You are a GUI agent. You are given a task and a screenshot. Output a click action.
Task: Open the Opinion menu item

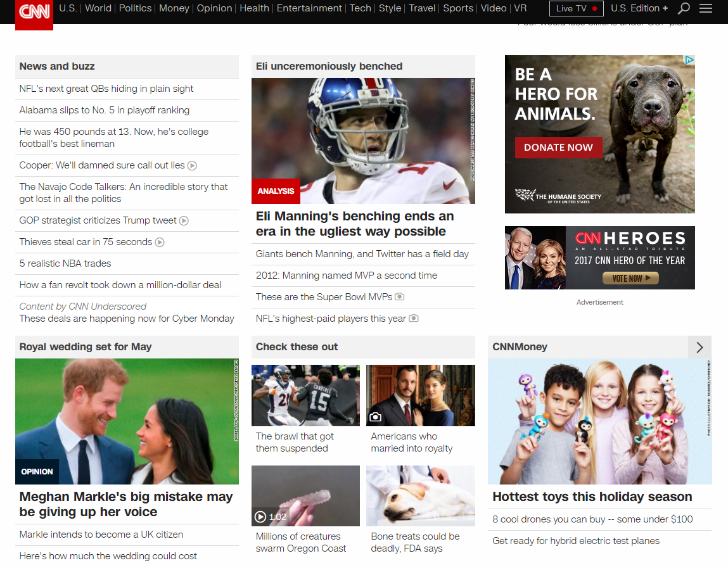coord(215,8)
